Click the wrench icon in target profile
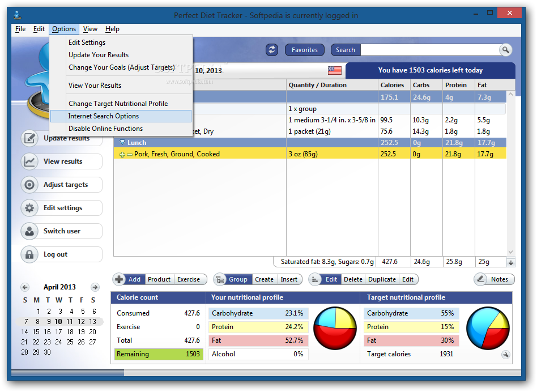 tap(505, 355)
